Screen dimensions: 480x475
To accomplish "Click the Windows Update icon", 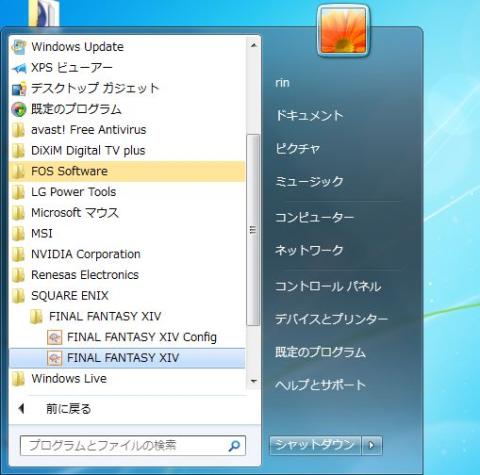I will tap(18, 47).
